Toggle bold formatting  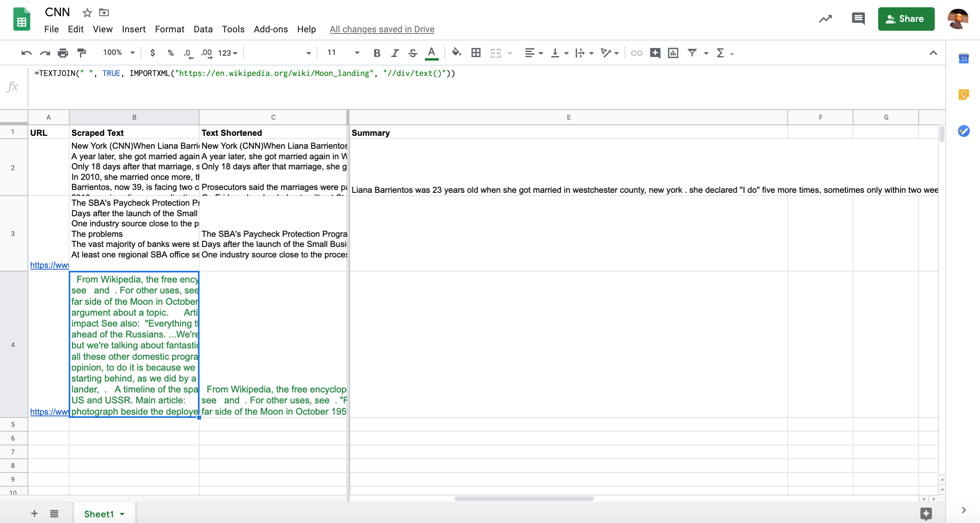[376, 53]
